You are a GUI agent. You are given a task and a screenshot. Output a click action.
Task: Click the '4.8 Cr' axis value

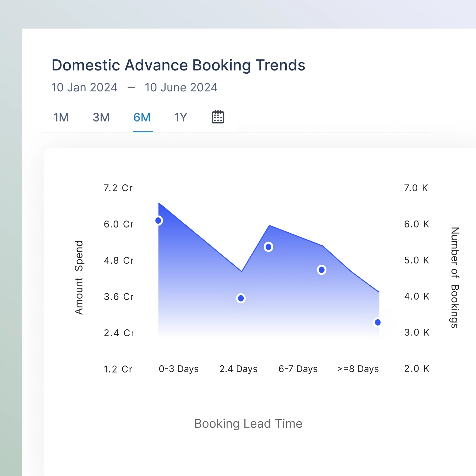click(118, 260)
